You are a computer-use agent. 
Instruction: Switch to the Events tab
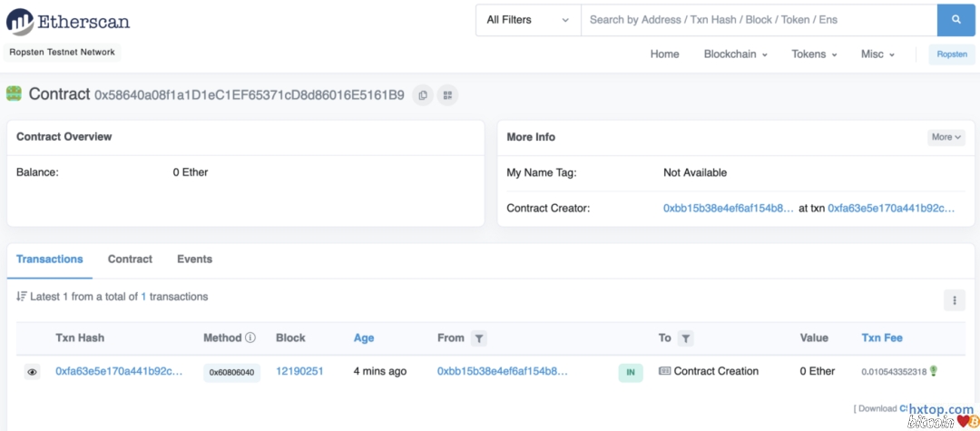[x=194, y=260]
